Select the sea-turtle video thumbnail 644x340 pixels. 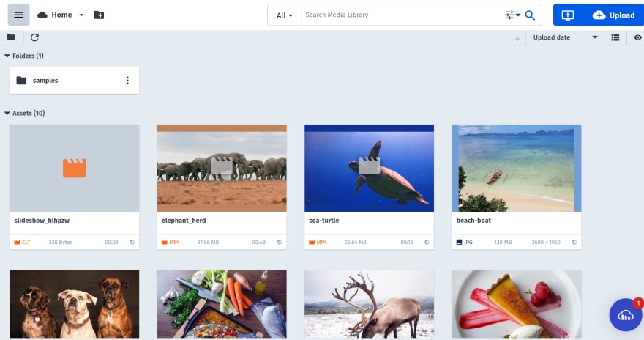(x=370, y=168)
